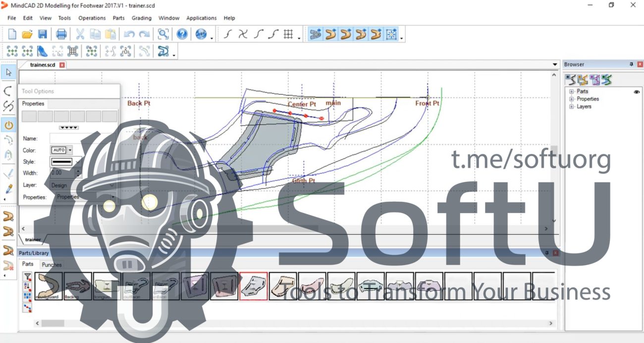The image size is (644, 343).
Task: Select the Parts tab in Parts/Library
Action: click(x=28, y=264)
